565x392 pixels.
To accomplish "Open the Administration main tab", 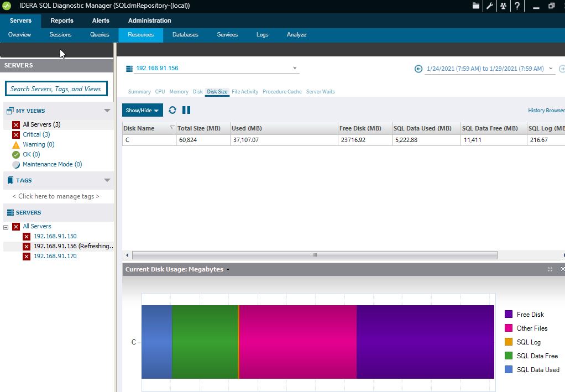I will (149, 20).
